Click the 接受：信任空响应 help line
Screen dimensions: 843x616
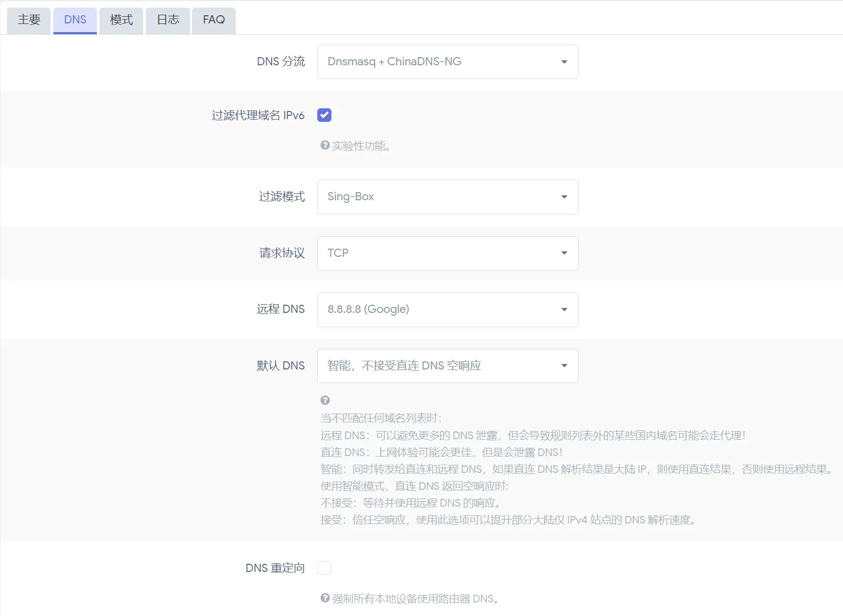tap(508, 520)
